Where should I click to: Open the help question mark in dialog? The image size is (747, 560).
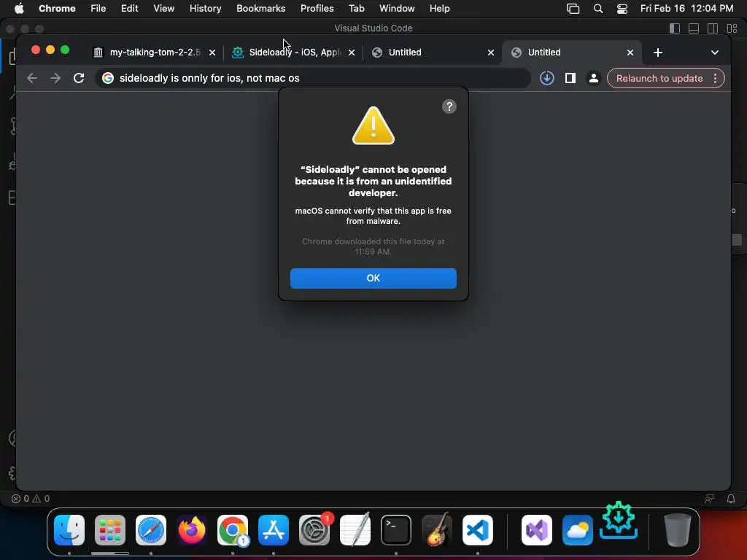[449, 106]
